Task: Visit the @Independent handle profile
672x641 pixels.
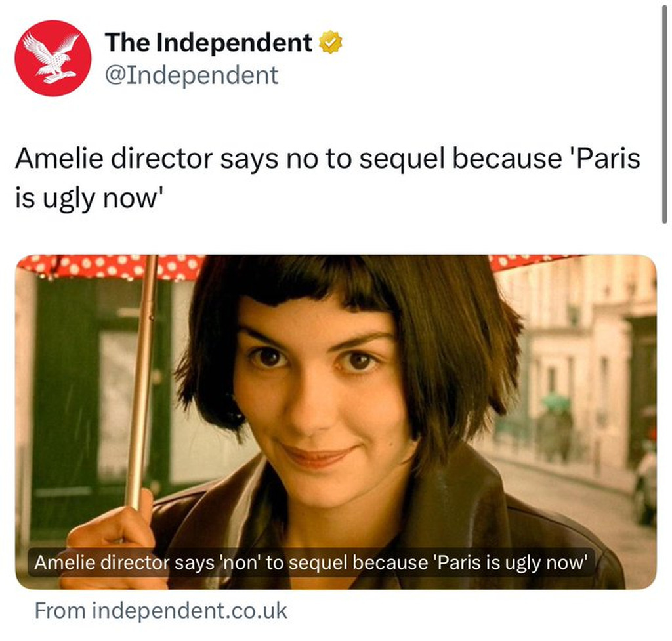Action: [192, 75]
